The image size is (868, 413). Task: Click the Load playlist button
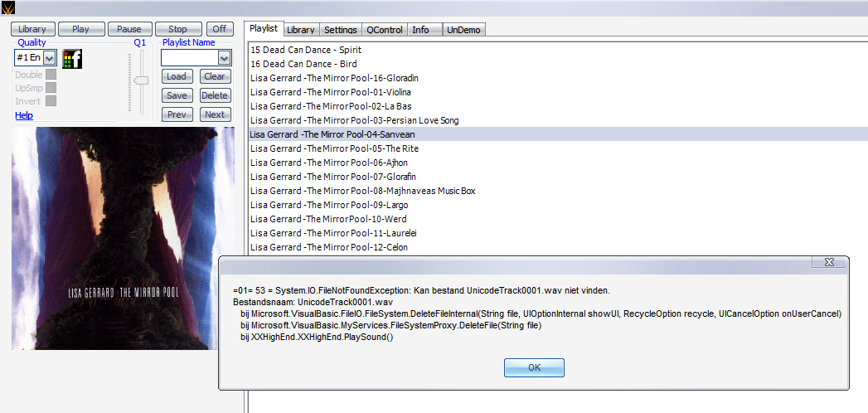tap(177, 76)
